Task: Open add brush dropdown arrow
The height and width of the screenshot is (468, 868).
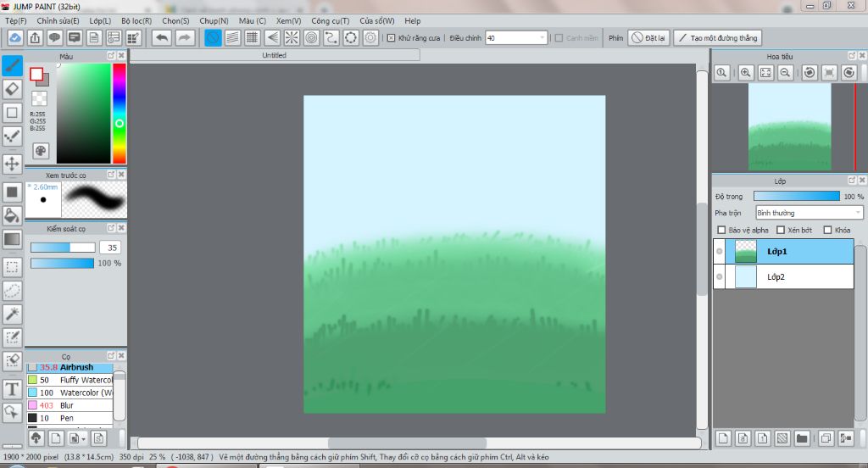Action: (x=83, y=438)
